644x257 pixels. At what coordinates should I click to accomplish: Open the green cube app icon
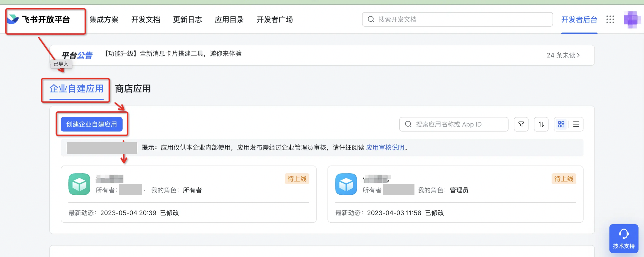[x=79, y=184]
